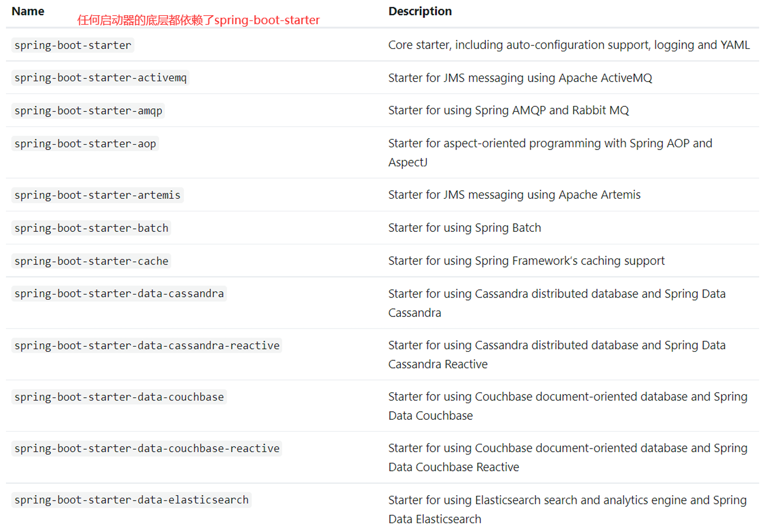Select the spring-boot-starter code label
Viewport: 766px width, 532px height.
click(73, 46)
